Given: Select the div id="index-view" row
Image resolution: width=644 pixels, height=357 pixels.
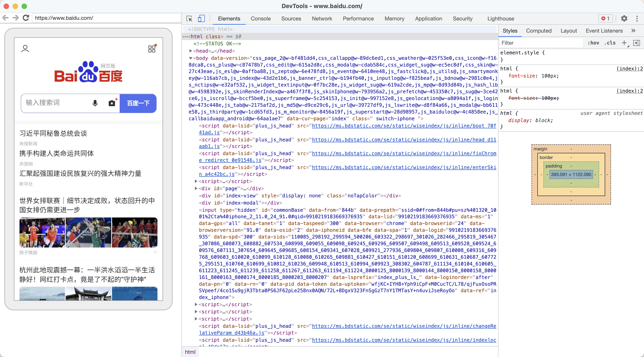Looking at the screenshot, I should [300, 196].
